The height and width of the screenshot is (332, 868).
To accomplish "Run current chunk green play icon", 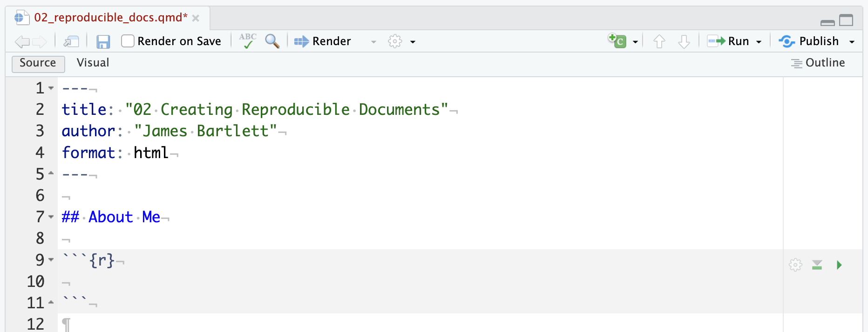I will [x=839, y=265].
